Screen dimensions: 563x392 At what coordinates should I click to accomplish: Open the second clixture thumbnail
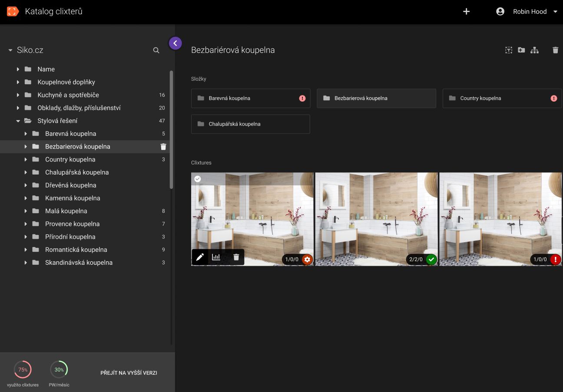coord(376,219)
